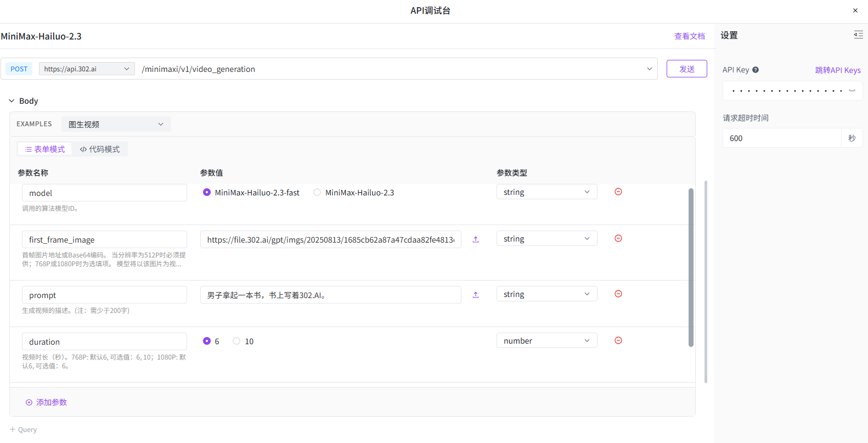The width and height of the screenshot is (868, 443).
Task: Click upload icon next to prompt value
Action: tap(476, 295)
